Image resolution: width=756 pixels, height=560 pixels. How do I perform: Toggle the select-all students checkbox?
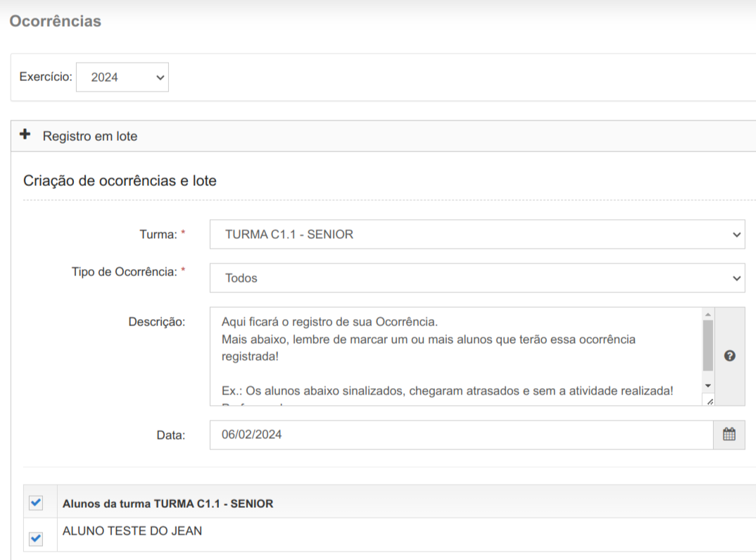[x=36, y=502]
